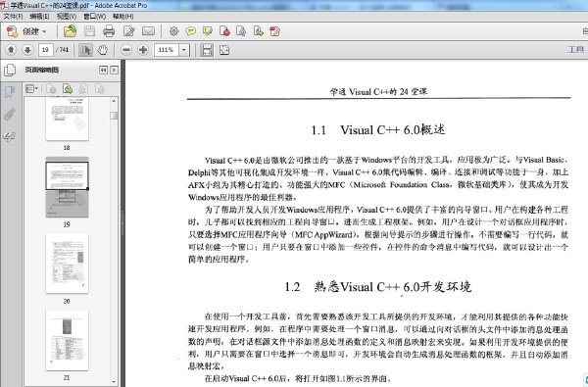This screenshot has height=387, width=588.
Task: Open the Bookmarks panel icon
Action: (x=10, y=92)
